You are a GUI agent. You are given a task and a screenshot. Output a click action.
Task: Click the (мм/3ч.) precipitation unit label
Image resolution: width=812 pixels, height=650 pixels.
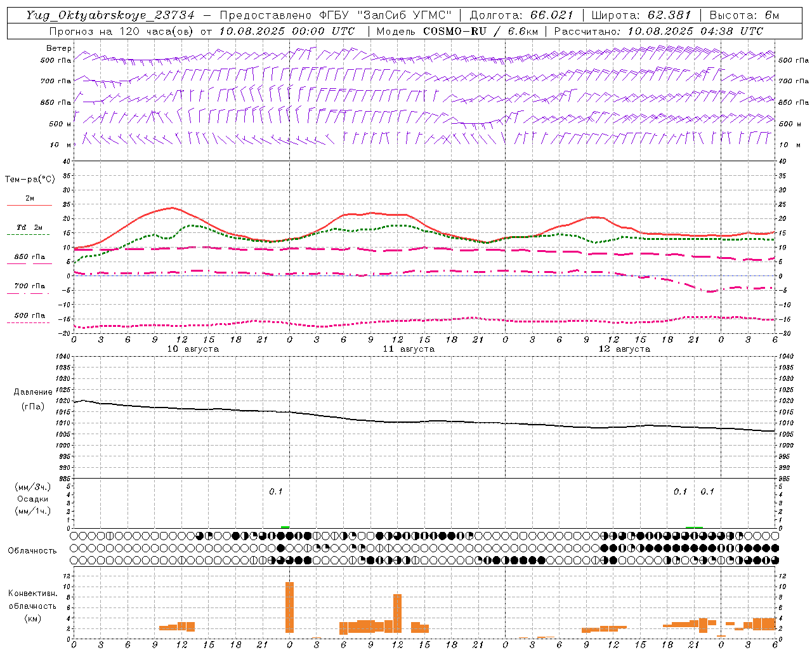(x=33, y=487)
